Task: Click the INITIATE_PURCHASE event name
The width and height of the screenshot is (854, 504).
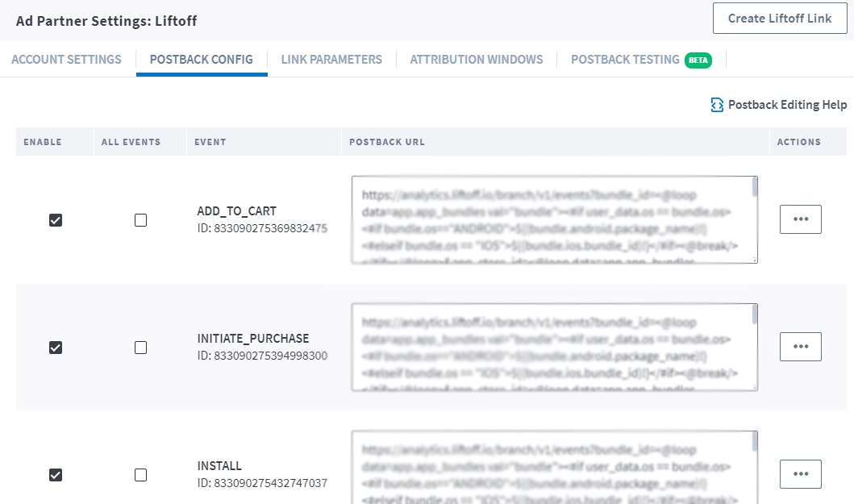Action: tap(252, 339)
